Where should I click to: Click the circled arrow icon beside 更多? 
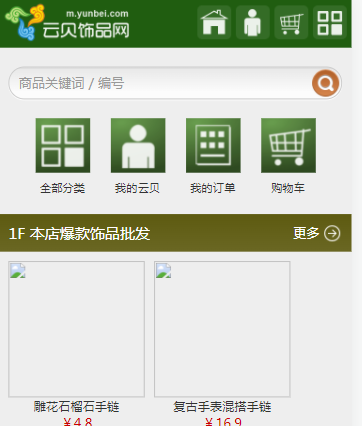(x=332, y=233)
